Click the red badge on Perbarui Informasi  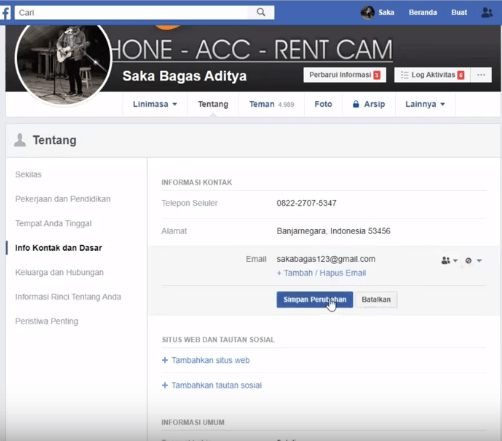click(377, 75)
